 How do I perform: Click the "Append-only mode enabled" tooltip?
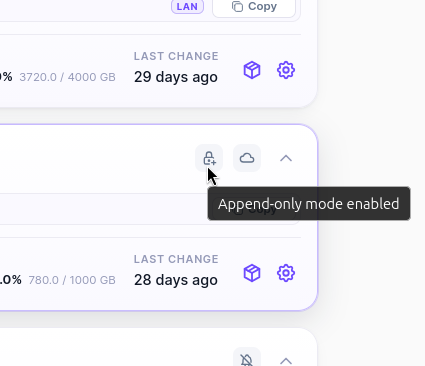click(x=309, y=204)
